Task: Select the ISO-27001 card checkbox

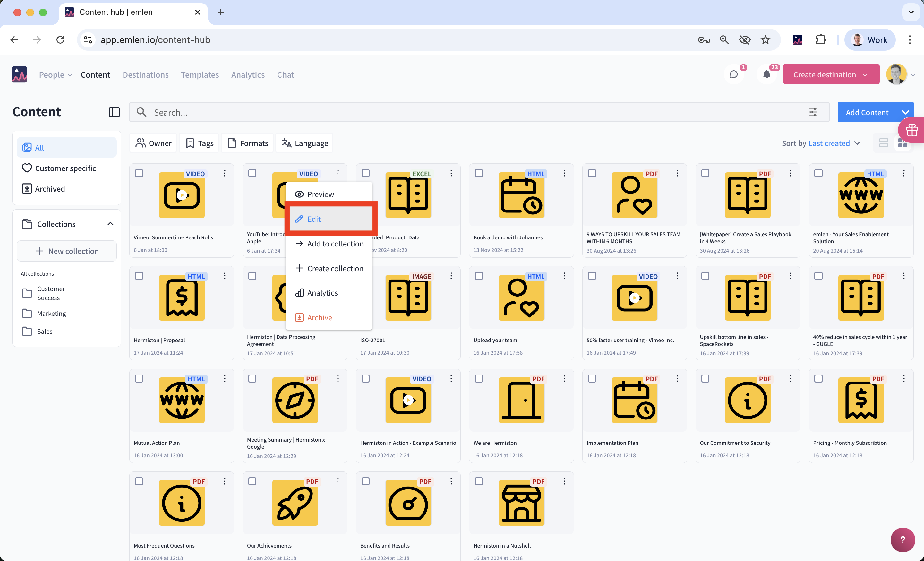Action: point(366,276)
